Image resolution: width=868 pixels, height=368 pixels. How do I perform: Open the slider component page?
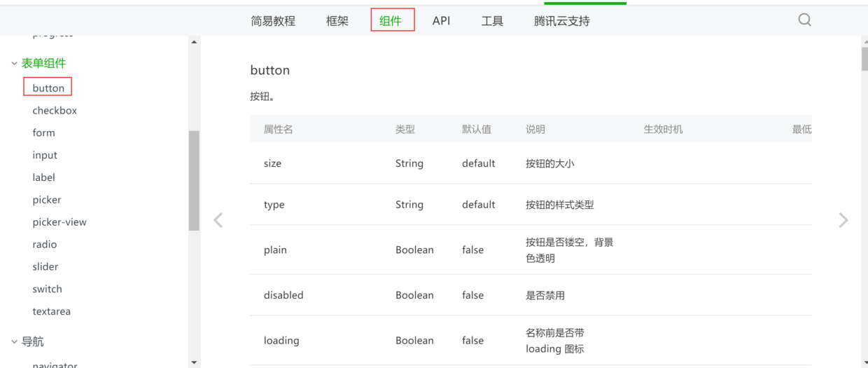(x=45, y=267)
